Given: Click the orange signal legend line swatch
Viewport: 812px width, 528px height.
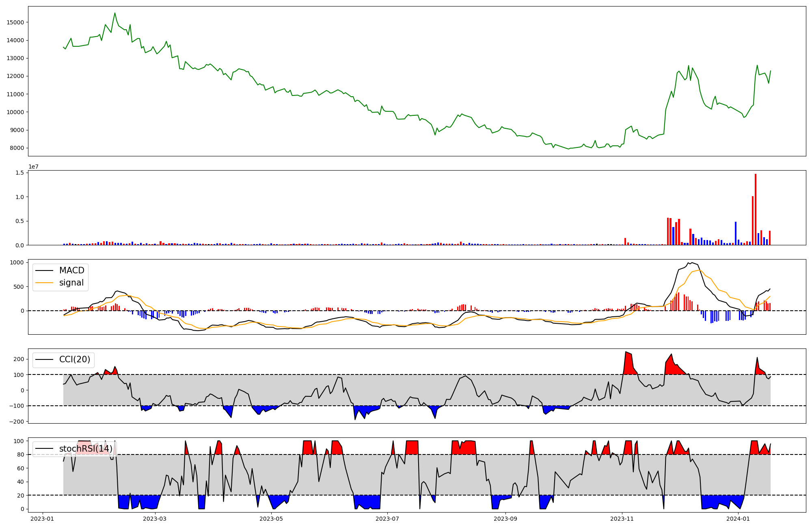Looking at the screenshot, I should [44, 283].
